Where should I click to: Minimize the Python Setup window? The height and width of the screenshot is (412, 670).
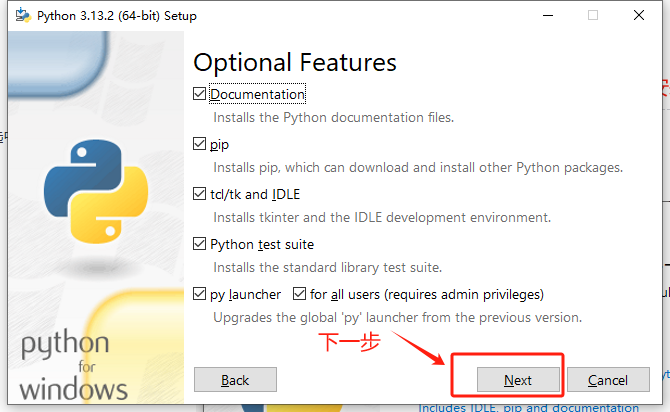pos(547,15)
